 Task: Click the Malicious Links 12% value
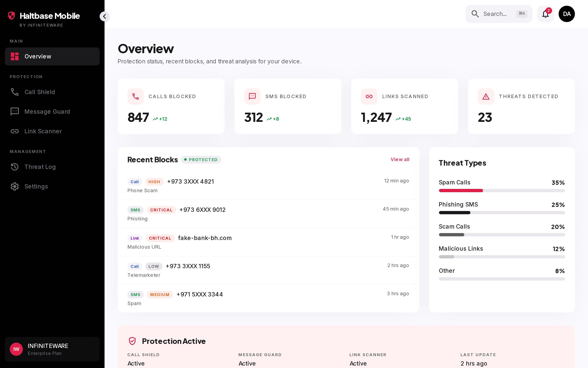559,249
